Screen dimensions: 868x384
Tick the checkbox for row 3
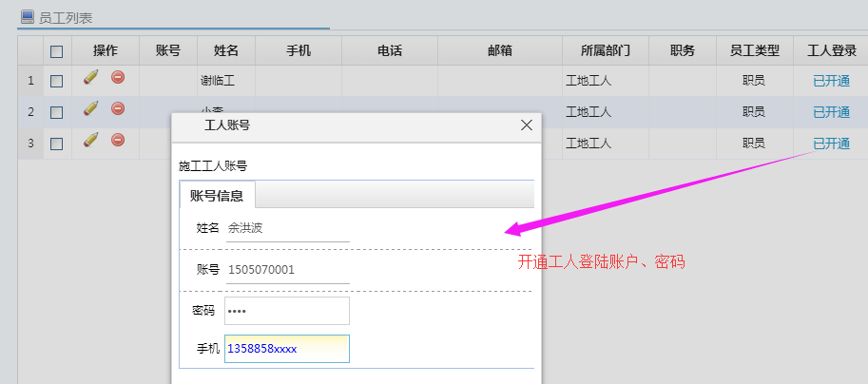click(x=56, y=144)
